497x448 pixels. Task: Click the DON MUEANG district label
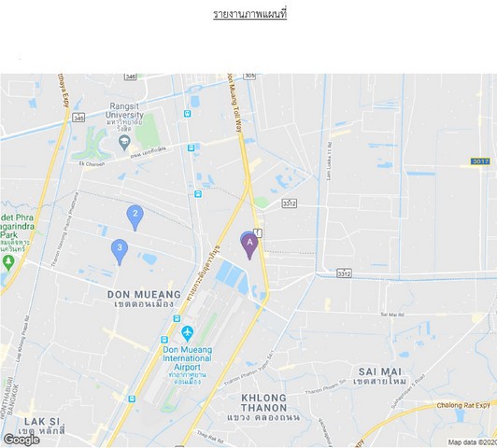[x=144, y=299]
